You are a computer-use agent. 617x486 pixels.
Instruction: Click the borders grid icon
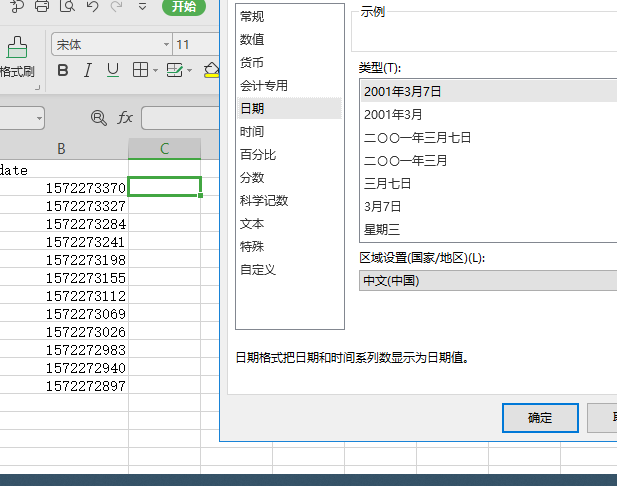(x=139, y=70)
